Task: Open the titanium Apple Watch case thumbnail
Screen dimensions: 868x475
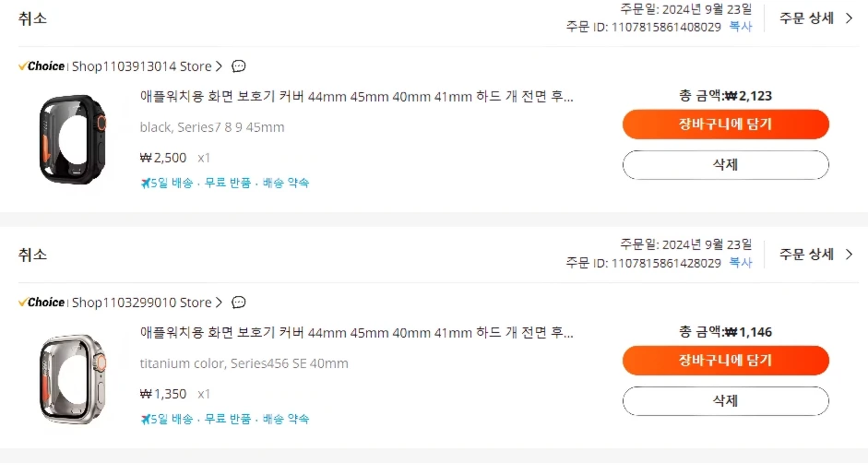Action: tap(73, 379)
